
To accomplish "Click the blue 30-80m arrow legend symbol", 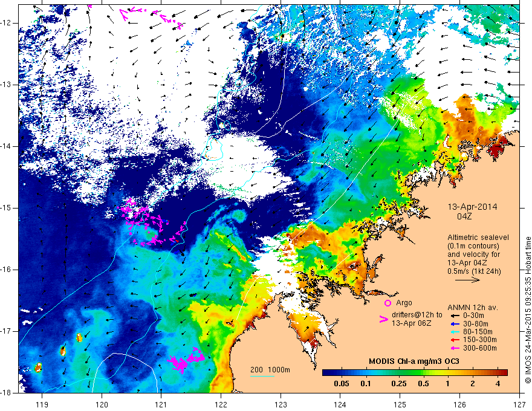I will click(x=455, y=324).
